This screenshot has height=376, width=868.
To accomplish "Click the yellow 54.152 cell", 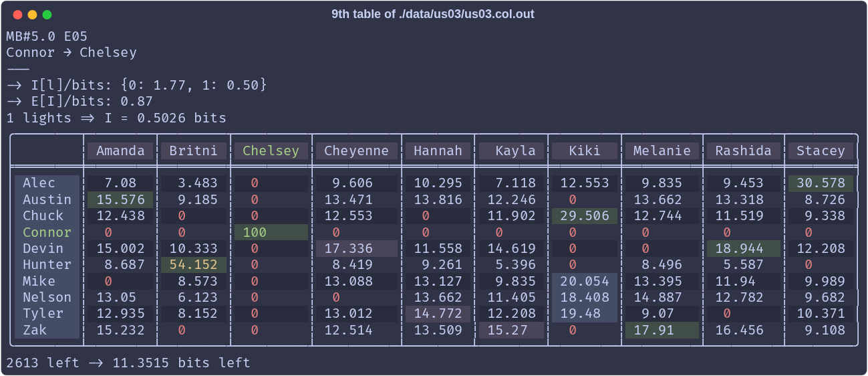I will coord(194,265).
